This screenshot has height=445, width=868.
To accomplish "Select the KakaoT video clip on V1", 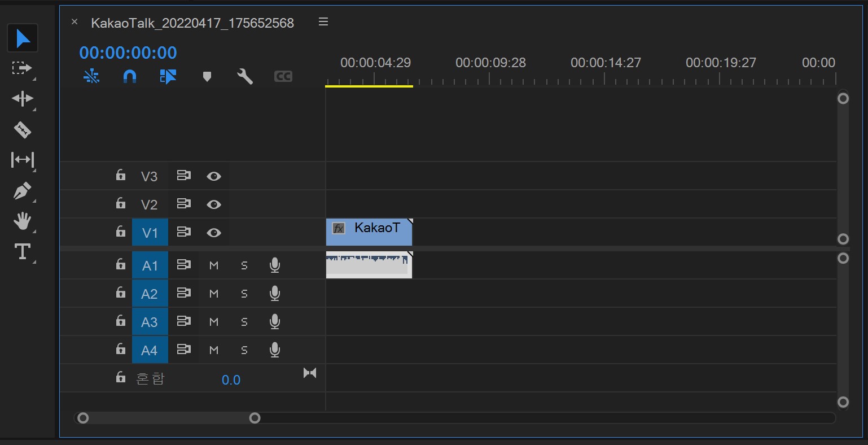I will click(x=369, y=232).
